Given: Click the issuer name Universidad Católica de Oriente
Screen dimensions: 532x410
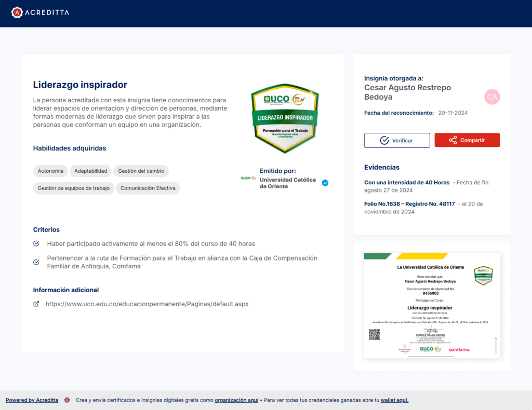Looking at the screenshot, I should click(288, 183).
